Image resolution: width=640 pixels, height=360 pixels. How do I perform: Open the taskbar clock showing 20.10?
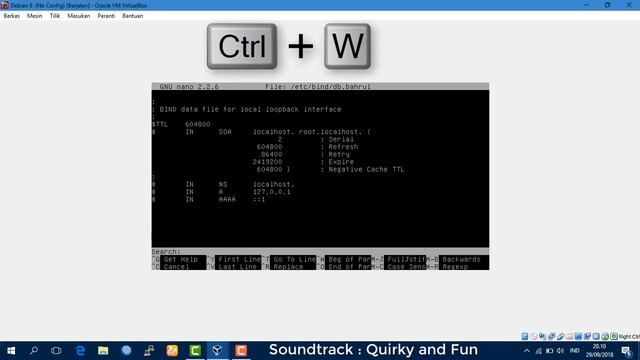pos(599,351)
